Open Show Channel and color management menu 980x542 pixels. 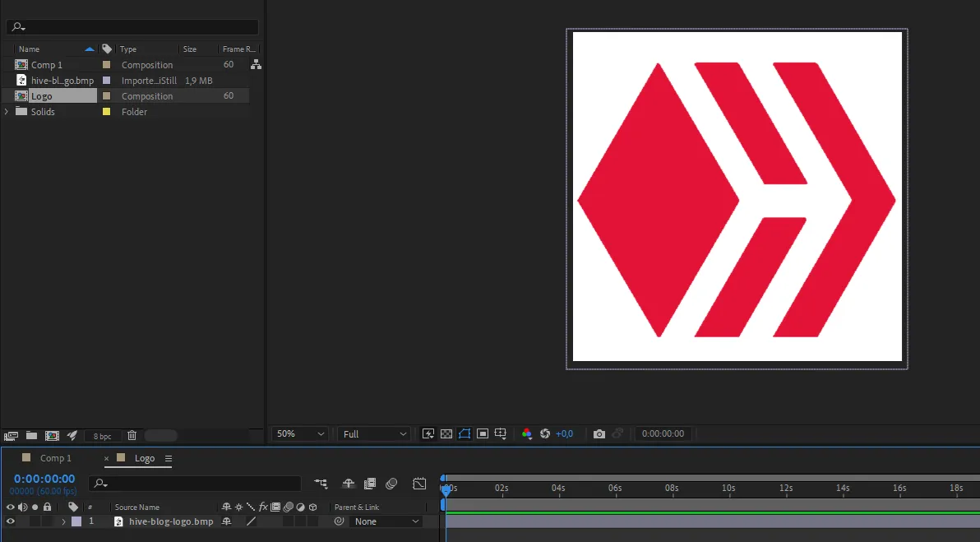tap(527, 434)
